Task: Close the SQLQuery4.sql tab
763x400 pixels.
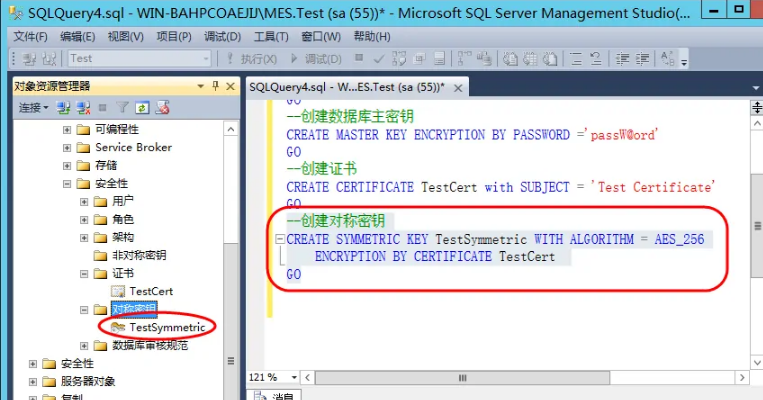Action: pos(458,88)
